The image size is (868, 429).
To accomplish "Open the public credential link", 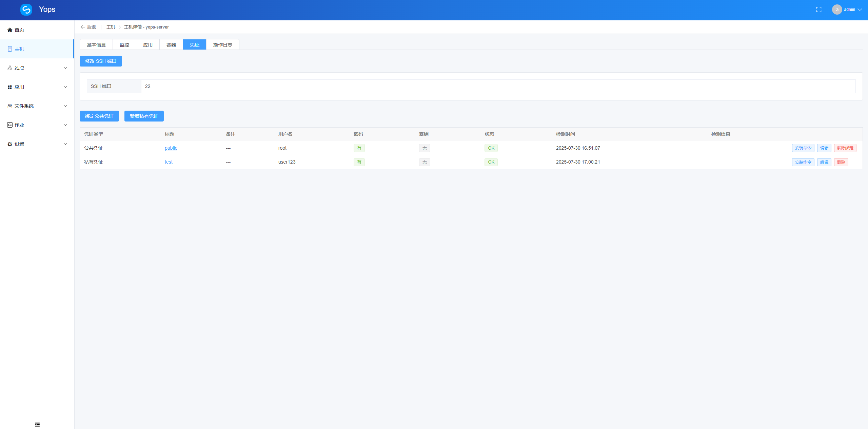I will pyautogui.click(x=171, y=148).
